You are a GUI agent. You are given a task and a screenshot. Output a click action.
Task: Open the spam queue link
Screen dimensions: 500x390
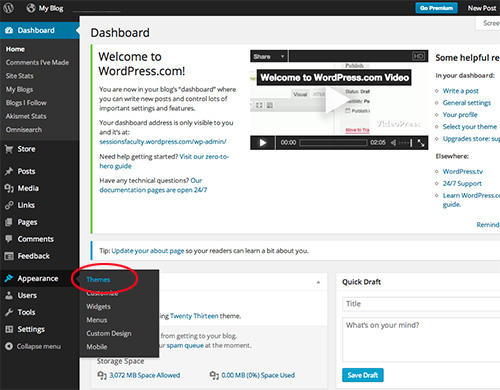pos(185,346)
